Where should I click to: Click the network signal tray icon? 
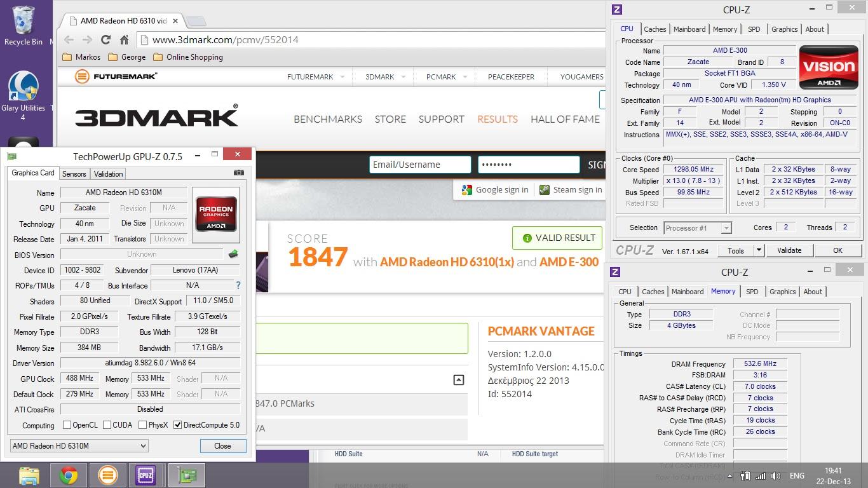(x=760, y=476)
